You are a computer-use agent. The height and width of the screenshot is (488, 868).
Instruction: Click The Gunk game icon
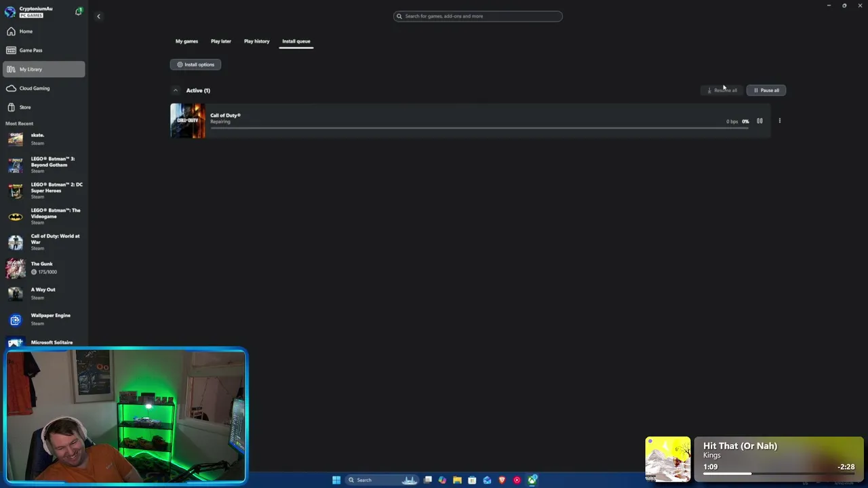click(x=16, y=268)
